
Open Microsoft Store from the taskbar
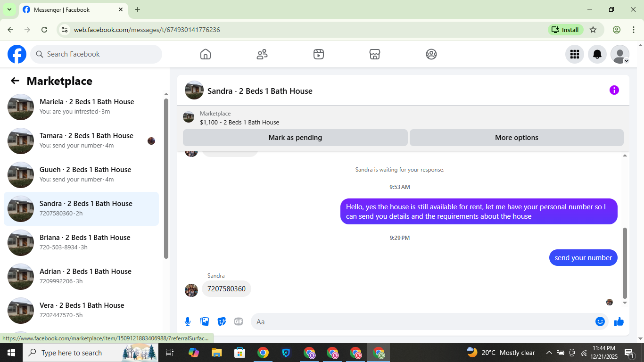tap(239, 353)
